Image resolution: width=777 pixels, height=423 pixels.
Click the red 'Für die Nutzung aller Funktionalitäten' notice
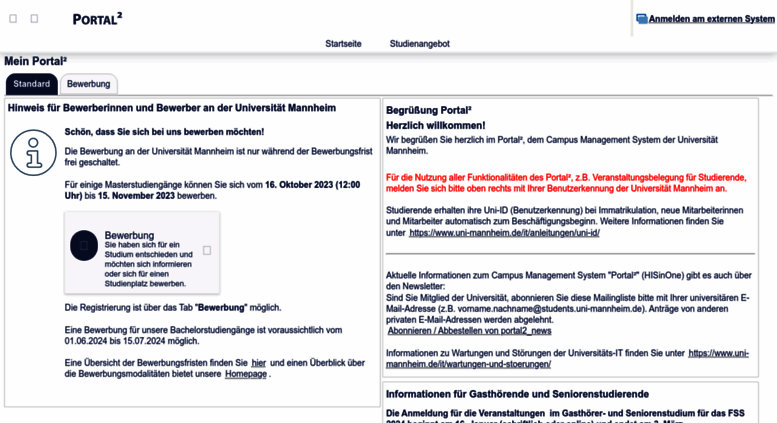click(x=566, y=183)
